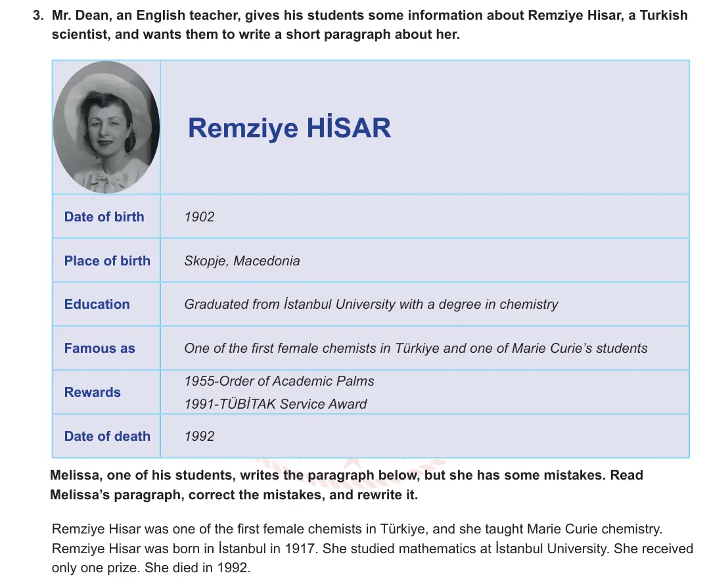This screenshot has width=709, height=588.
Task: Click the 'Place of birth' label
Action: 107,261
